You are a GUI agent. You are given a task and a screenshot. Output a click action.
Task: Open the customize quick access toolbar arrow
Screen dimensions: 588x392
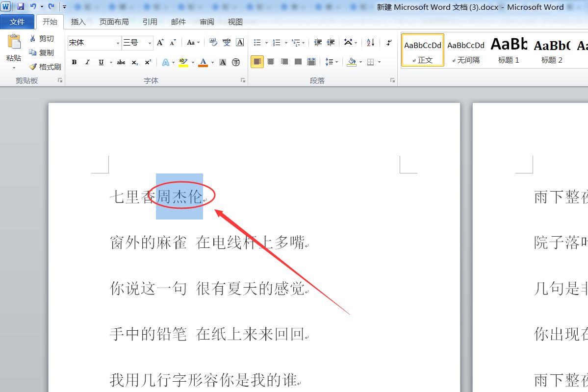tap(65, 7)
